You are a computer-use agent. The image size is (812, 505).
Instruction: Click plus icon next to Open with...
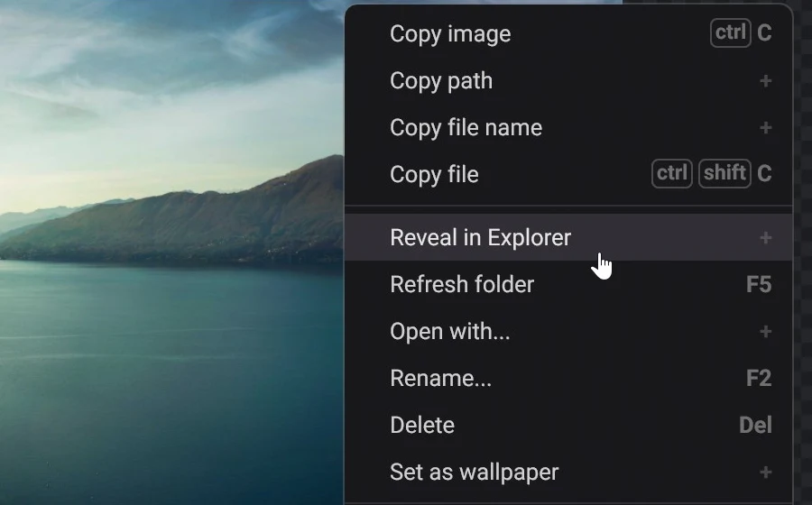tap(765, 332)
